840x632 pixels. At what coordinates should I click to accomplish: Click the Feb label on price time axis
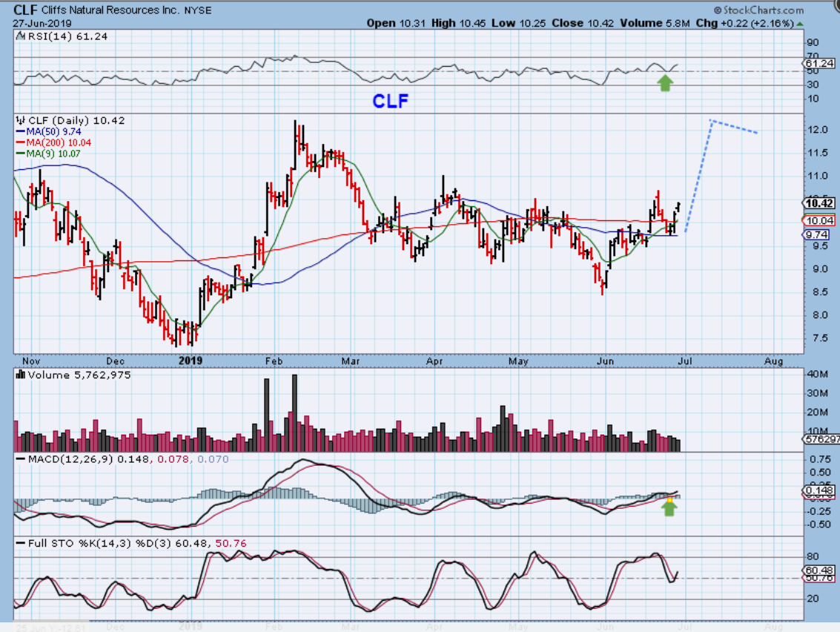click(274, 361)
